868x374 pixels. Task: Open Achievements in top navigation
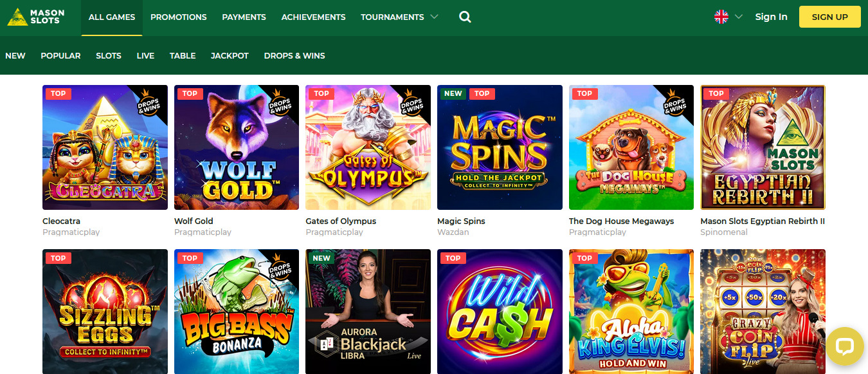pyautogui.click(x=313, y=17)
